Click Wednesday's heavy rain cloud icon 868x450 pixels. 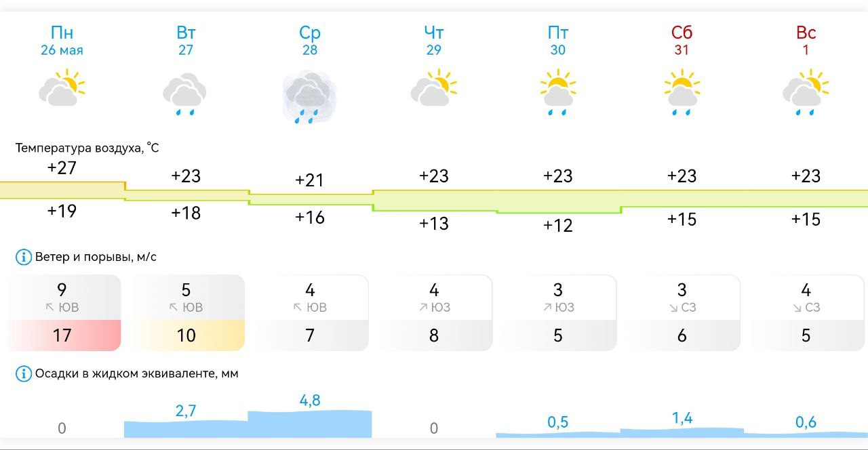[309, 97]
